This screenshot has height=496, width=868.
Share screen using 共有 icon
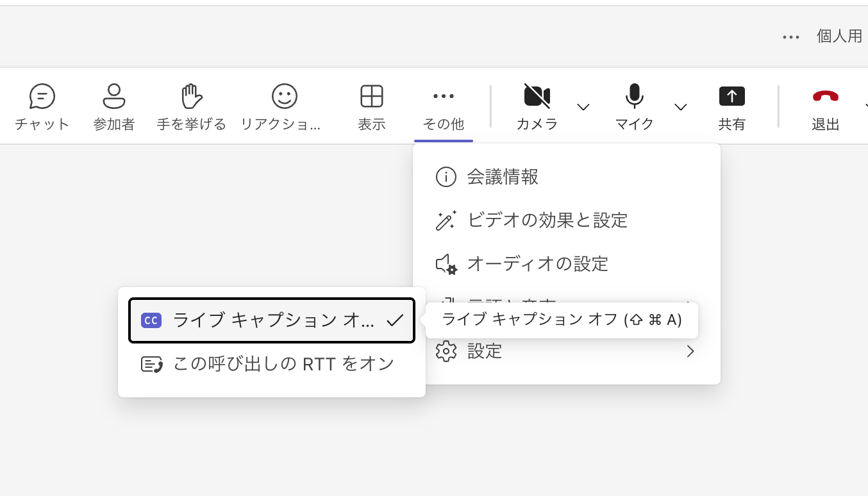(731, 97)
